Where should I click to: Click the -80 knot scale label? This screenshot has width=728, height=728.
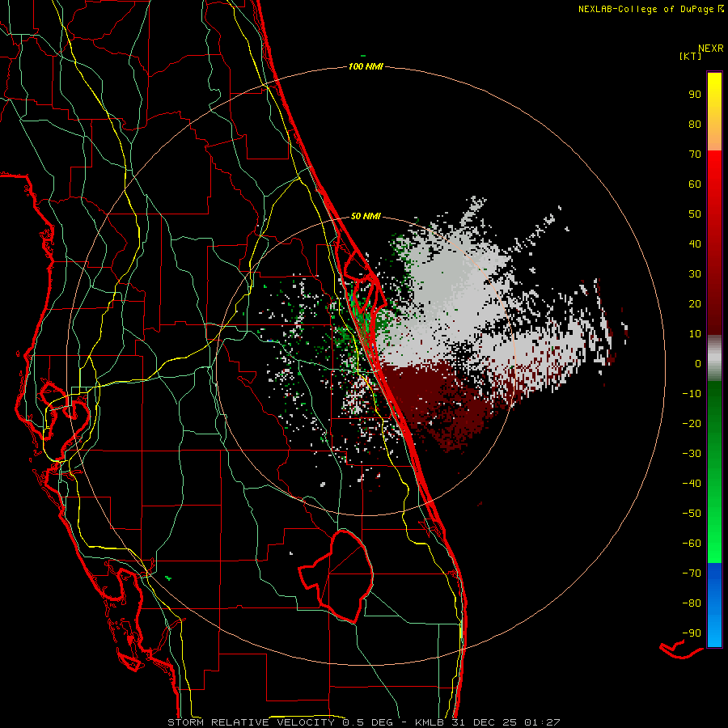click(x=692, y=603)
